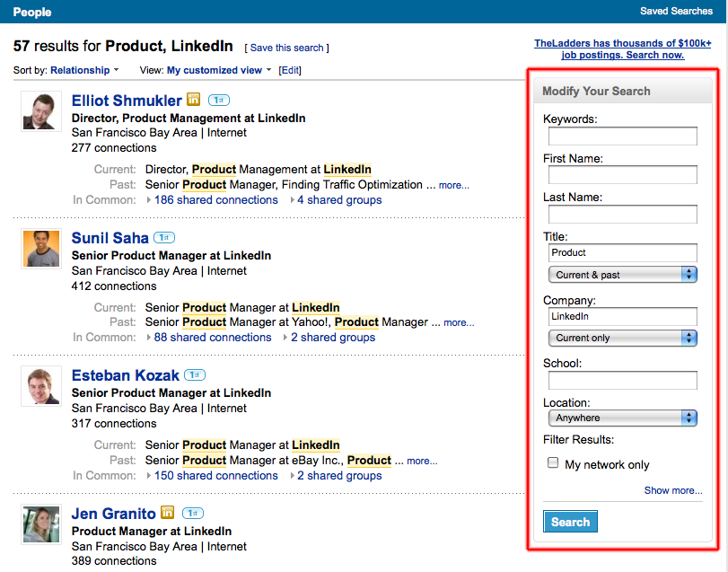Expand 186 shared connections for Elliot

[x=215, y=200]
